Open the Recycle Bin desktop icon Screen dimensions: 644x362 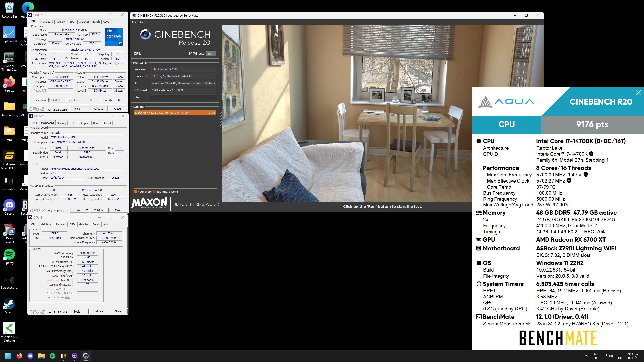point(9,10)
